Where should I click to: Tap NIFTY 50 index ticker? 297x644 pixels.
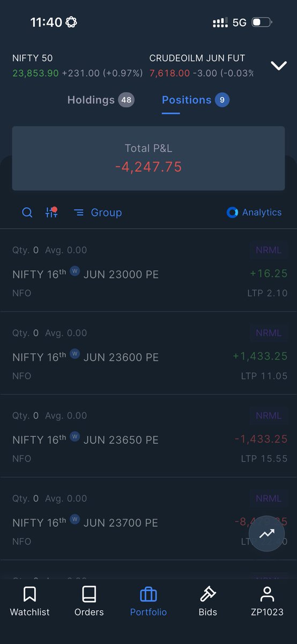point(77,65)
